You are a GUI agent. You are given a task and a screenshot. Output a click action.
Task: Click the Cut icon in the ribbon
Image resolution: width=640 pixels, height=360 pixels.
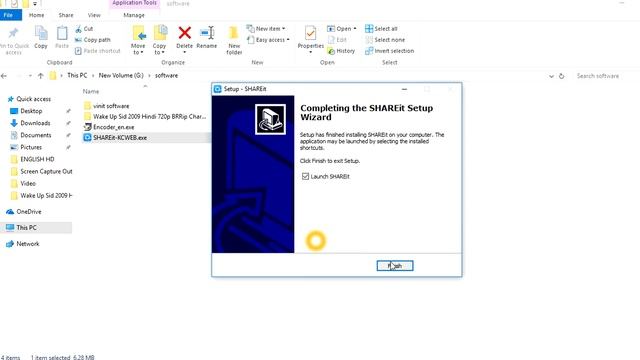coord(84,29)
